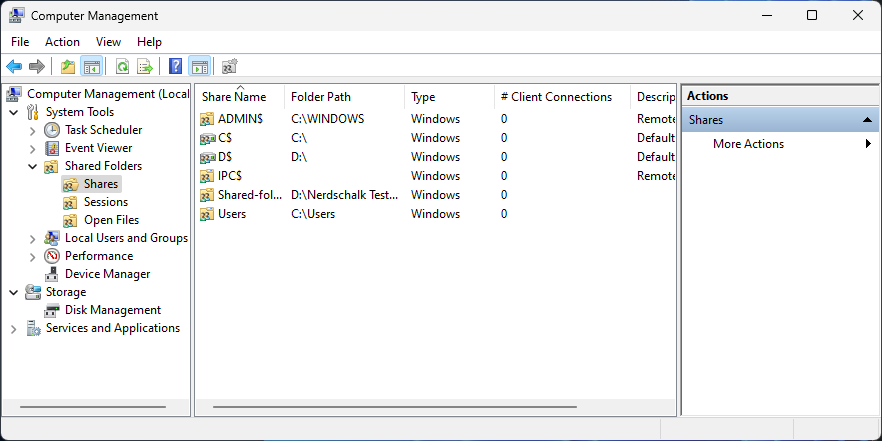This screenshot has height=441, width=882.
Task: Select the Device Manager icon in tree
Action: point(51,274)
